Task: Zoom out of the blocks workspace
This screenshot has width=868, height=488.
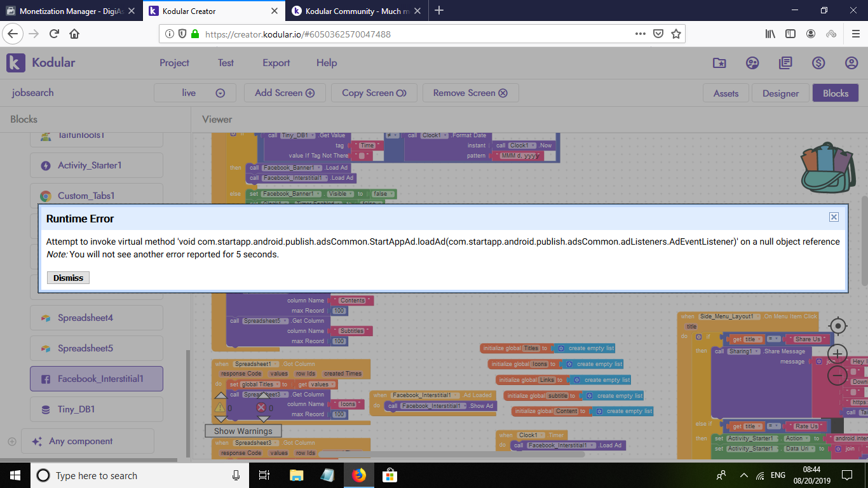Action: click(838, 376)
